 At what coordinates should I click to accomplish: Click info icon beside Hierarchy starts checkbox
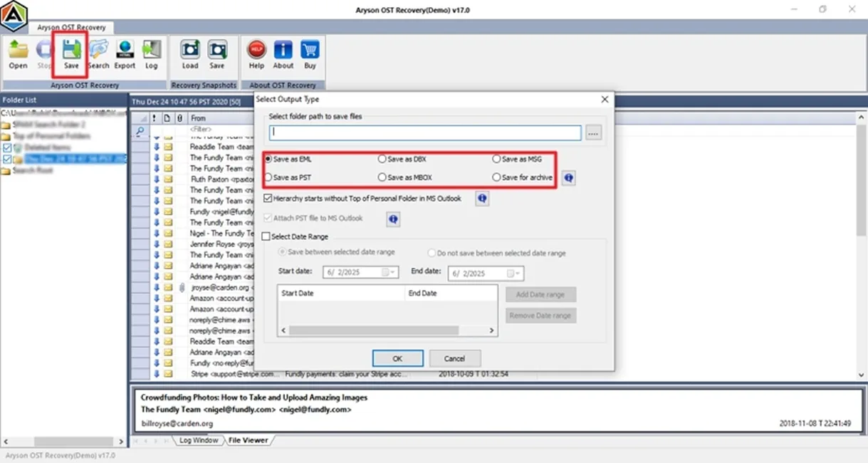[x=482, y=199]
